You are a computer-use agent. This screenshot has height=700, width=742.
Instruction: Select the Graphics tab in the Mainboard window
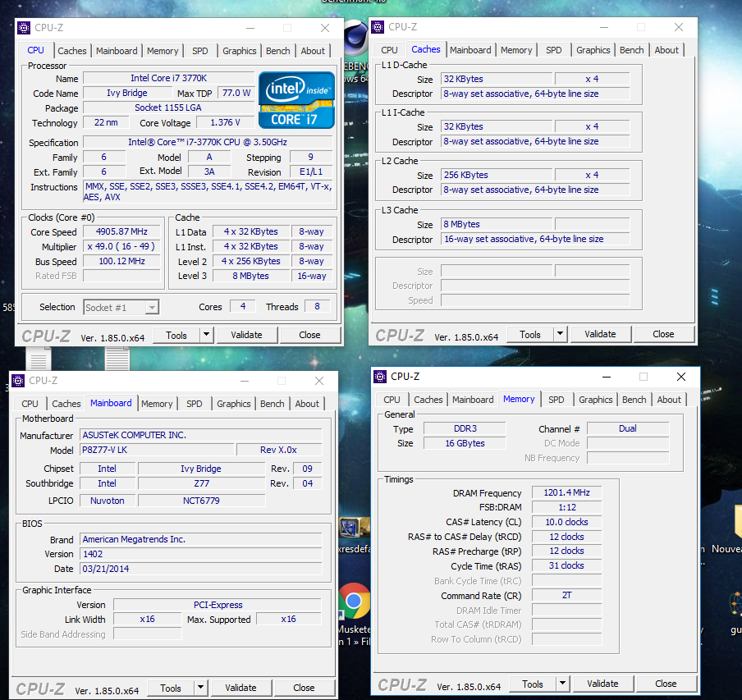(x=234, y=404)
